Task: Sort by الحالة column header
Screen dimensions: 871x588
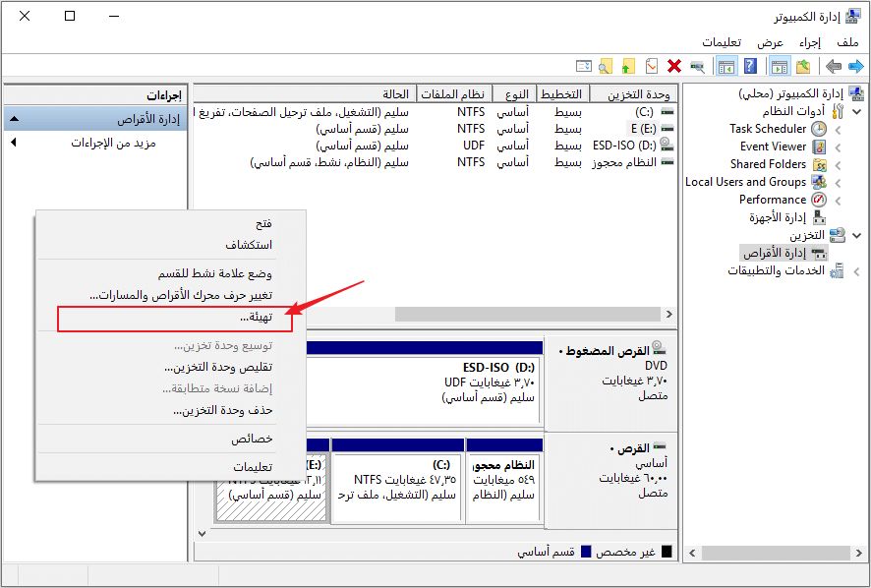Action: [x=305, y=94]
